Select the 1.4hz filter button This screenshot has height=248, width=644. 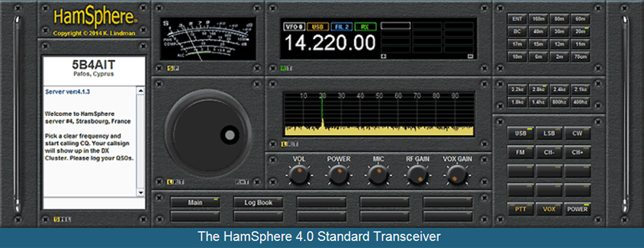(x=537, y=102)
